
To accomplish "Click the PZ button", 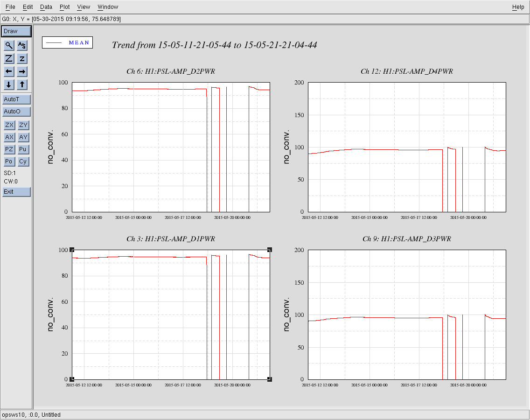I will coord(9,149).
